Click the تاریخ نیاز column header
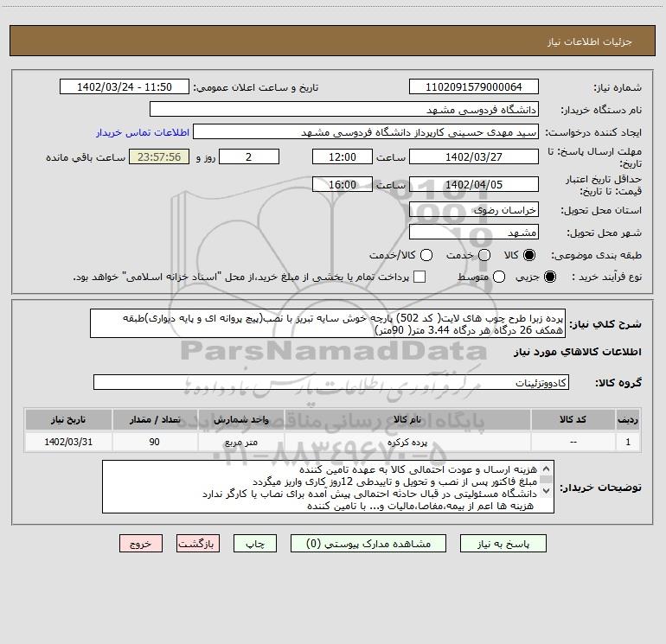Viewport: 666px width, 644px height. 68,419
